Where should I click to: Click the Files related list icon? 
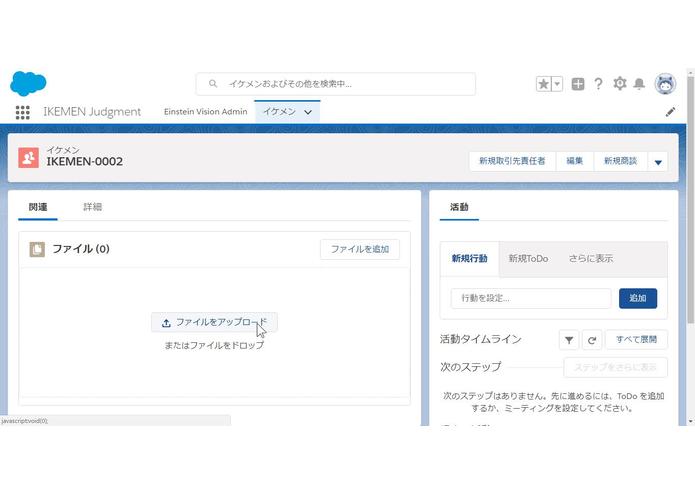[x=37, y=249]
